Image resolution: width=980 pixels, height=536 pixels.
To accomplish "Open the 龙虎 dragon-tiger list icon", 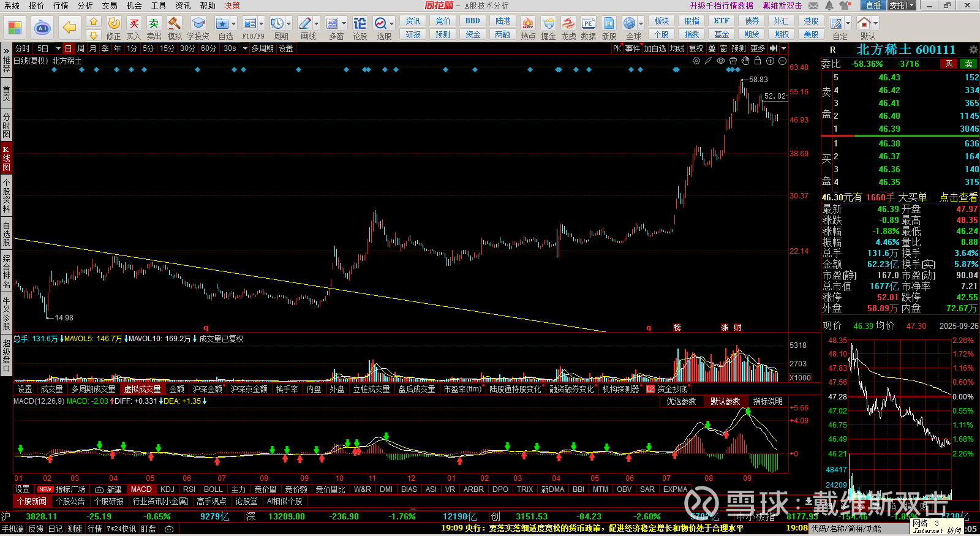I will tap(568, 23).
